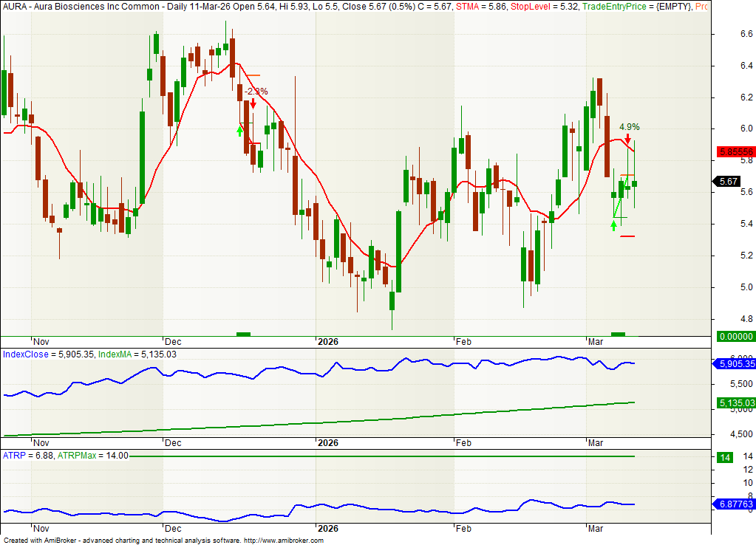
Task: Select the green buy arrow in March
Action: point(614,224)
